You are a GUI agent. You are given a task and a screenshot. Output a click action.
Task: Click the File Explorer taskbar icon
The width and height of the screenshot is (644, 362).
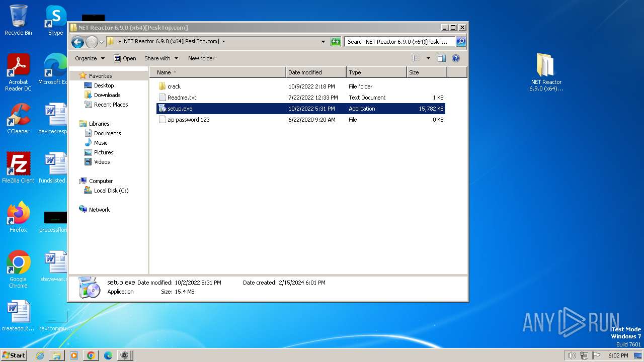tap(57, 355)
